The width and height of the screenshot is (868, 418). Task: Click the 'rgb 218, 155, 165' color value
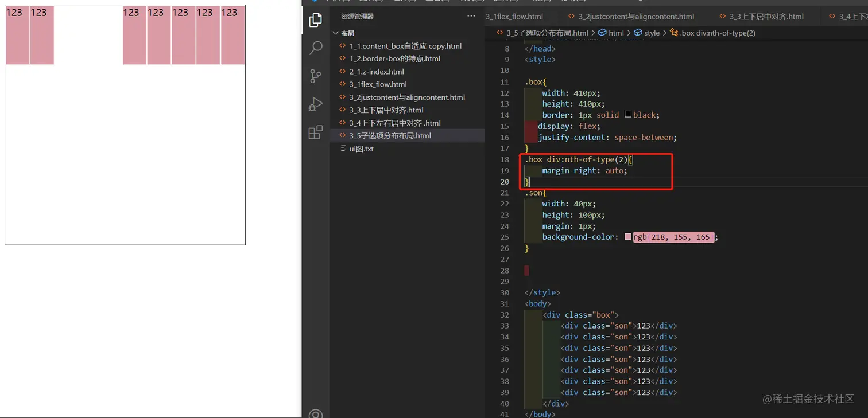(x=674, y=237)
